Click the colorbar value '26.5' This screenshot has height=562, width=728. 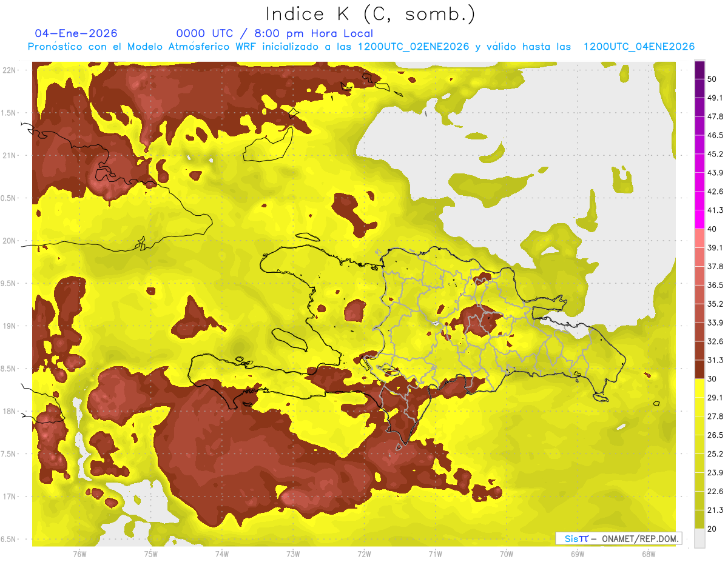715,435
